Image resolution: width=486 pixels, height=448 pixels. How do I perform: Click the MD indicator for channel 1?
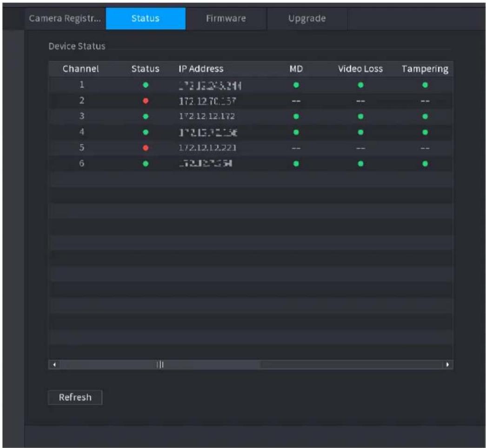coord(296,85)
